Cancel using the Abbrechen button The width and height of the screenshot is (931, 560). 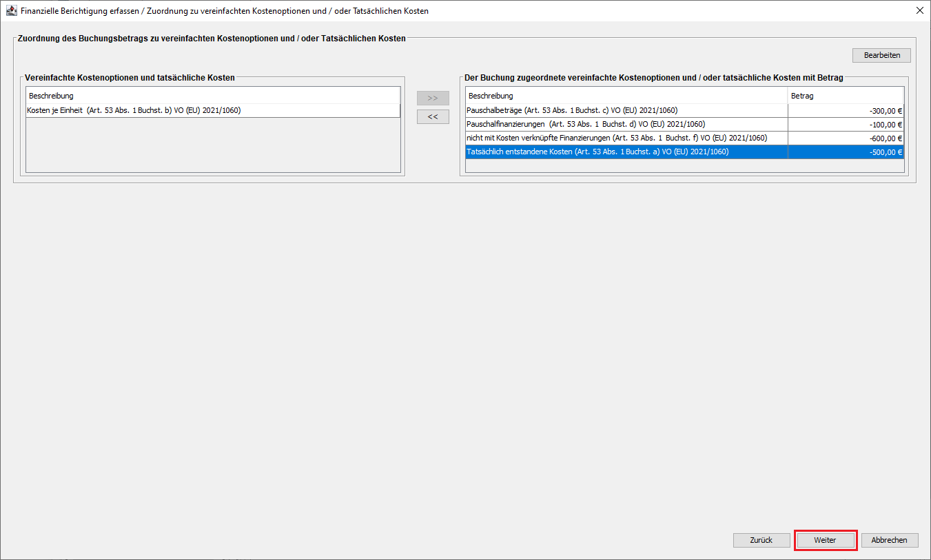(889, 540)
